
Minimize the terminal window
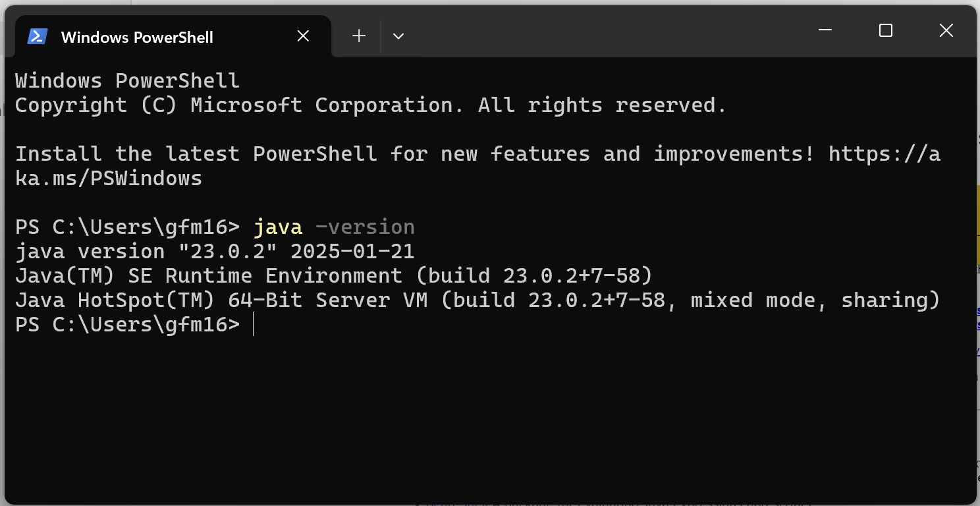coord(825,30)
